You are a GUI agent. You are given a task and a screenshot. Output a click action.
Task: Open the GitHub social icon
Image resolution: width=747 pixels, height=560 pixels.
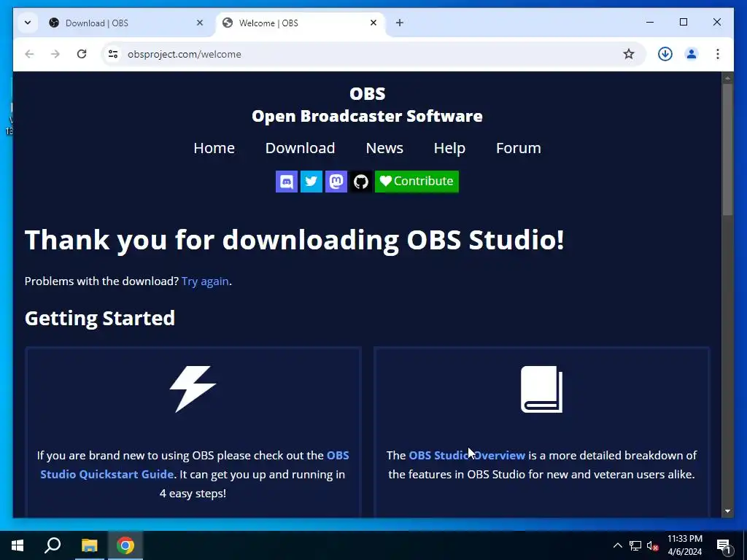click(x=360, y=182)
